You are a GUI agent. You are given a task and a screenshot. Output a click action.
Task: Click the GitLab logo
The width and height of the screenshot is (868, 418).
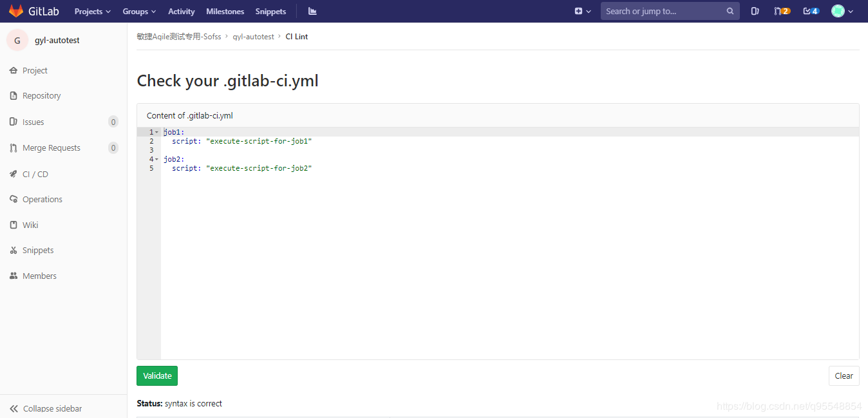(33, 10)
